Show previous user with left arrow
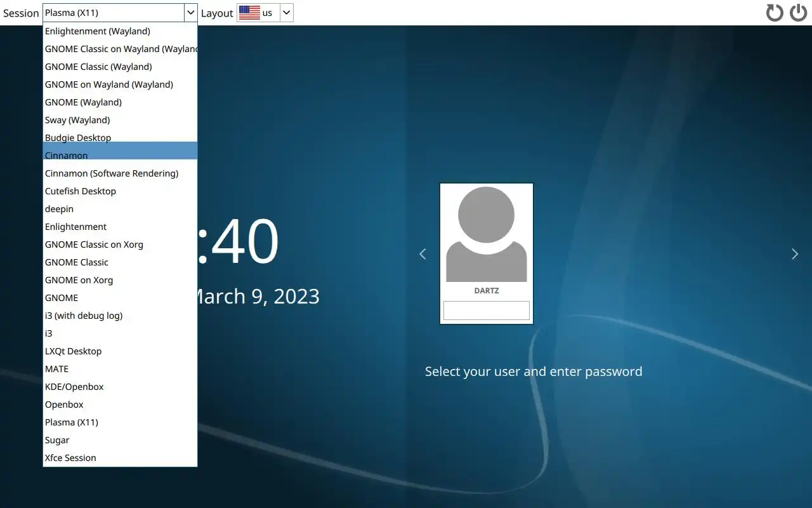Image resolution: width=812 pixels, height=508 pixels. pyautogui.click(x=422, y=254)
